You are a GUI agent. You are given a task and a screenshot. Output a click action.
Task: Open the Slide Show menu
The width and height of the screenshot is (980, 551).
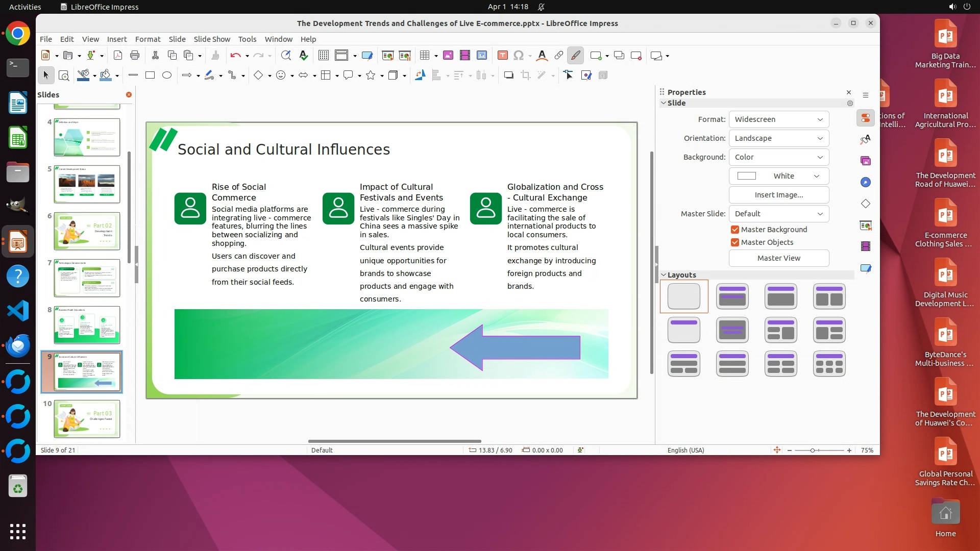211,39
